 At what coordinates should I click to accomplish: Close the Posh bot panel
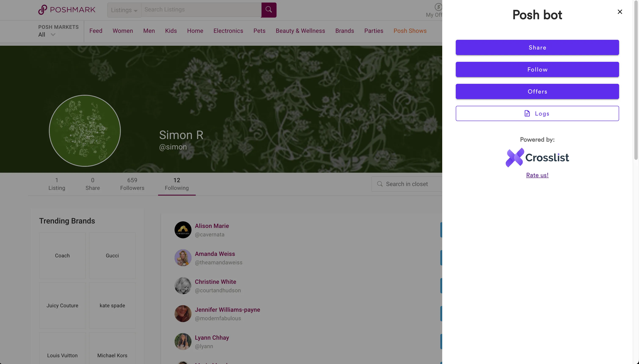click(620, 12)
